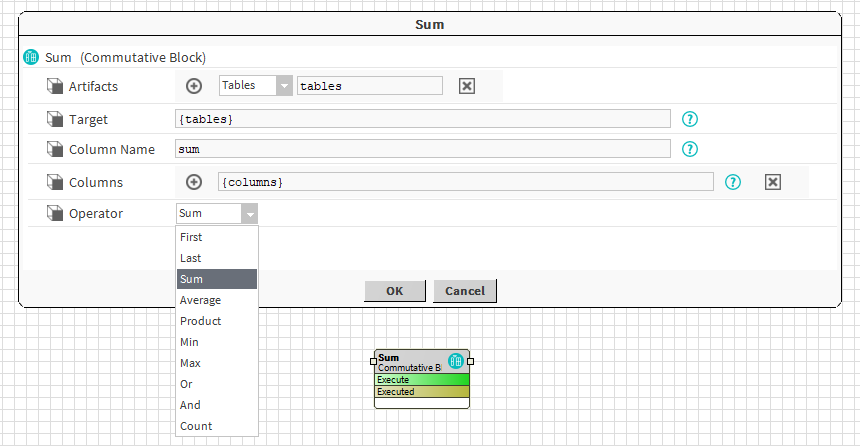860x446 pixels.
Task: Click the Cancel button
Action: click(465, 291)
